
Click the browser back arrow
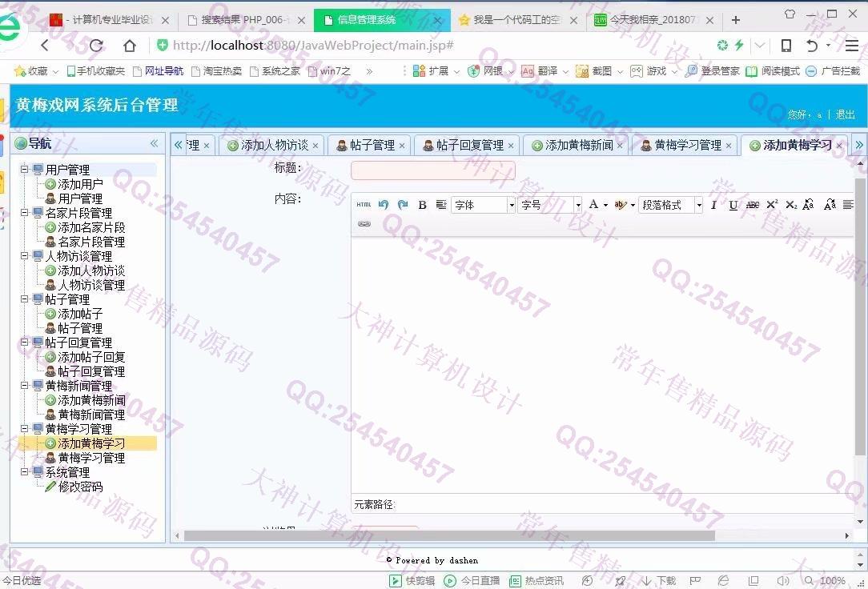click(46, 46)
